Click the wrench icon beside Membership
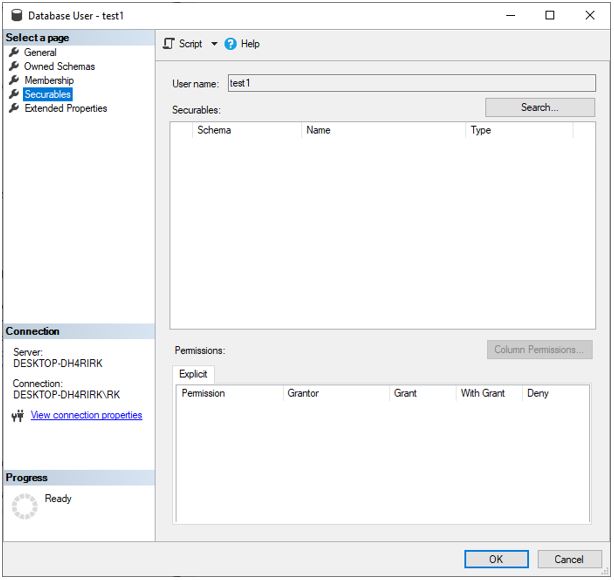The image size is (614, 580). pyautogui.click(x=14, y=80)
